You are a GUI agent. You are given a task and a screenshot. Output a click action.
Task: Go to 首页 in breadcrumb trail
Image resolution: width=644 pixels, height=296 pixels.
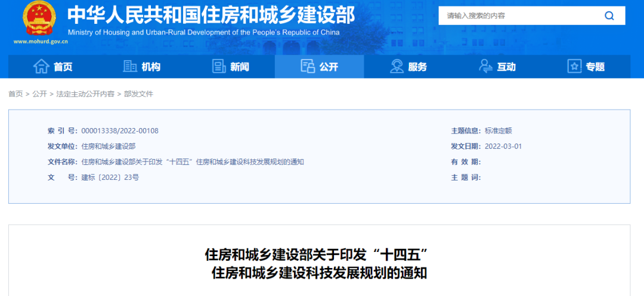point(16,94)
